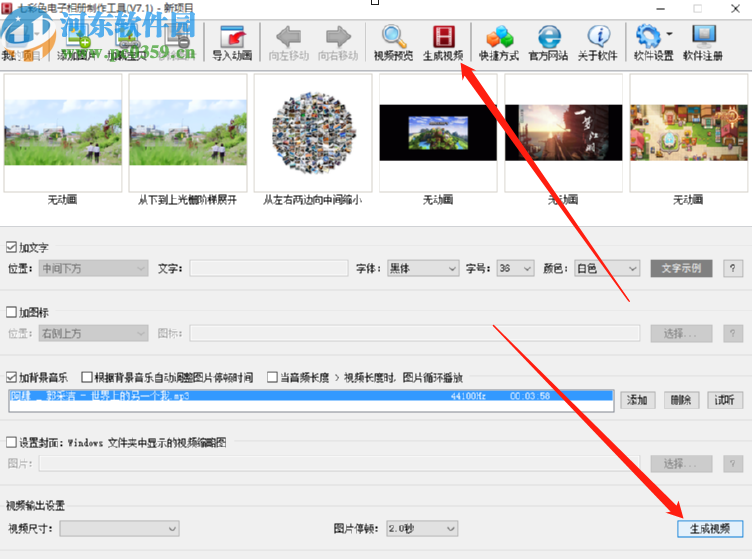The image size is (752, 559).
Task: Click 删除 to remove music
Action: coord(681,400)
